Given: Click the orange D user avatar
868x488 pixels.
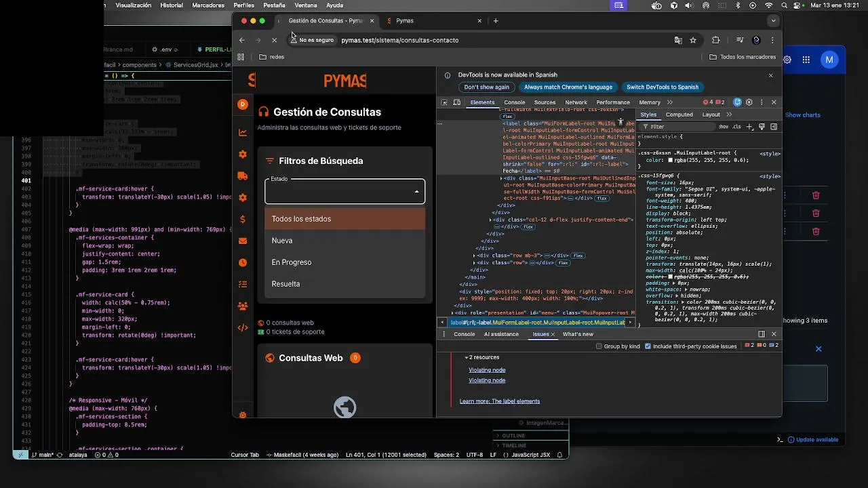Looking at the screenshot, I should click(x=243, y=104).
